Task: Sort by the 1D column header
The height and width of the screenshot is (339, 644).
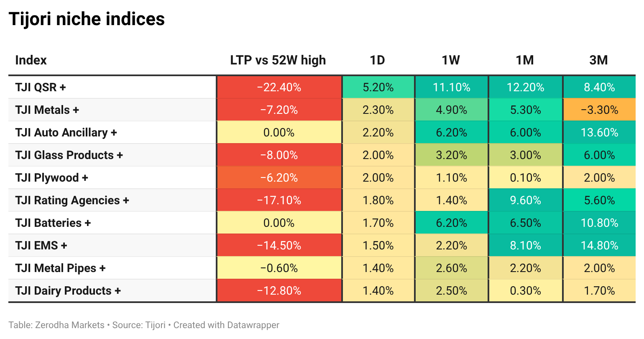Action: point(378,60)
